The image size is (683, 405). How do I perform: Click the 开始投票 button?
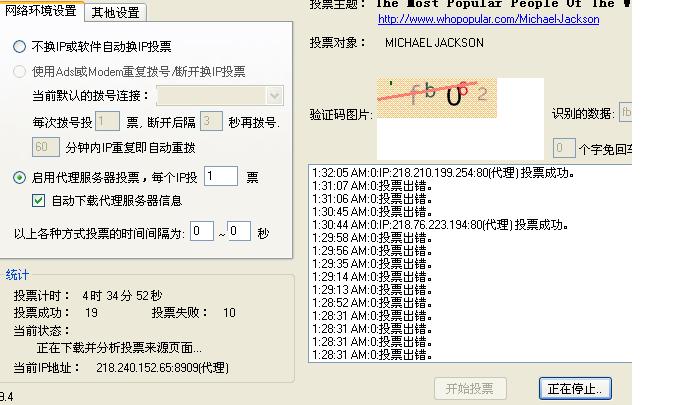(x=470, y=388)
